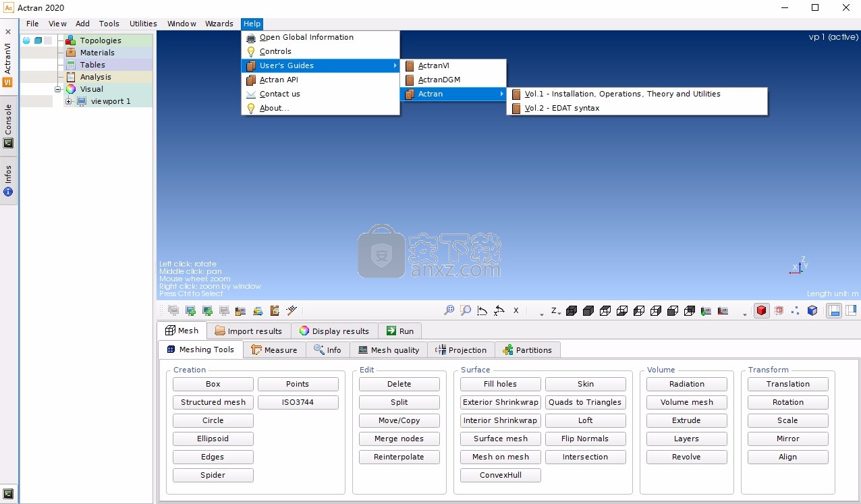Click the fit-all magnifier zoom icon

449,310
